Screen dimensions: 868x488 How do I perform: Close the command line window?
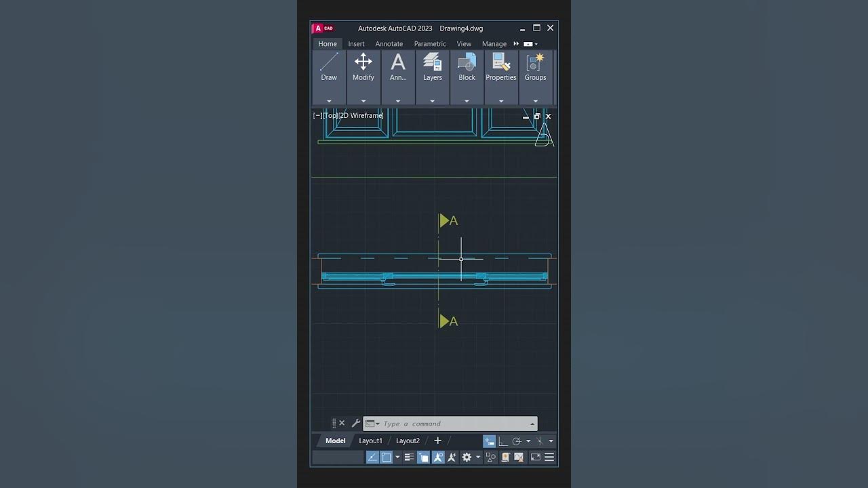(342, 423)
